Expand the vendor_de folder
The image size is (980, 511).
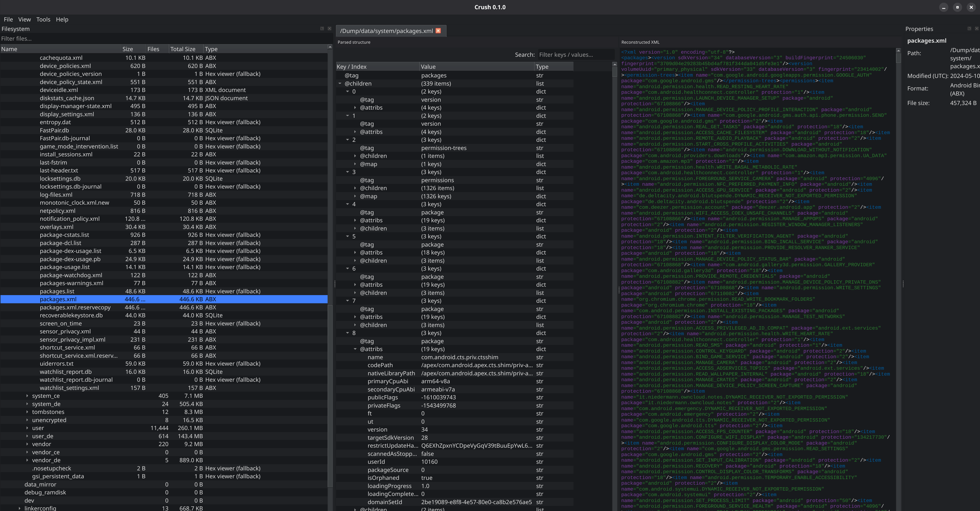(27, 460)
